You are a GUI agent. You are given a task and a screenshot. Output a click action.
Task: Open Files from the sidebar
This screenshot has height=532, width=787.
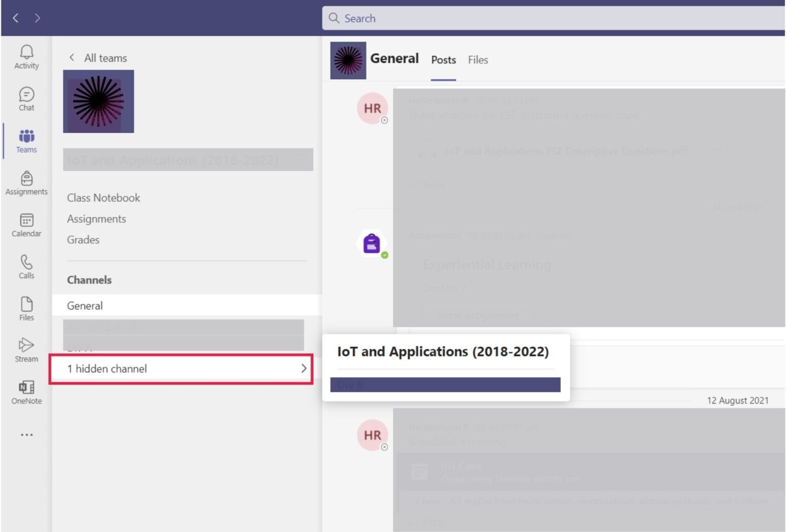click(x=26, y=308)
